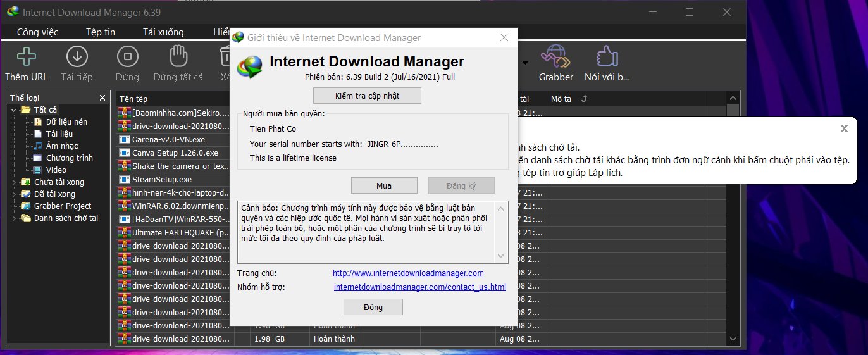Open the contact_us.html support link
868x355 pixels.
pyautogui.click(x=420, y=287)
